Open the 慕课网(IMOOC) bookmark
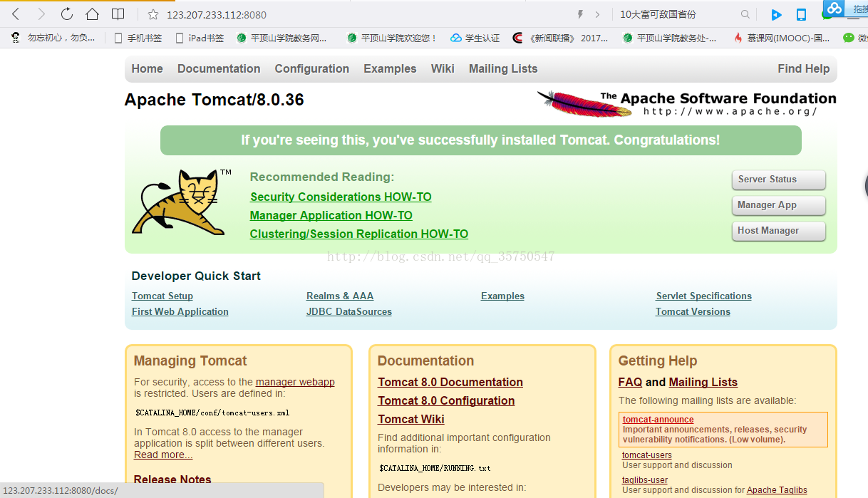868x498 pixels. pos(782,38)
